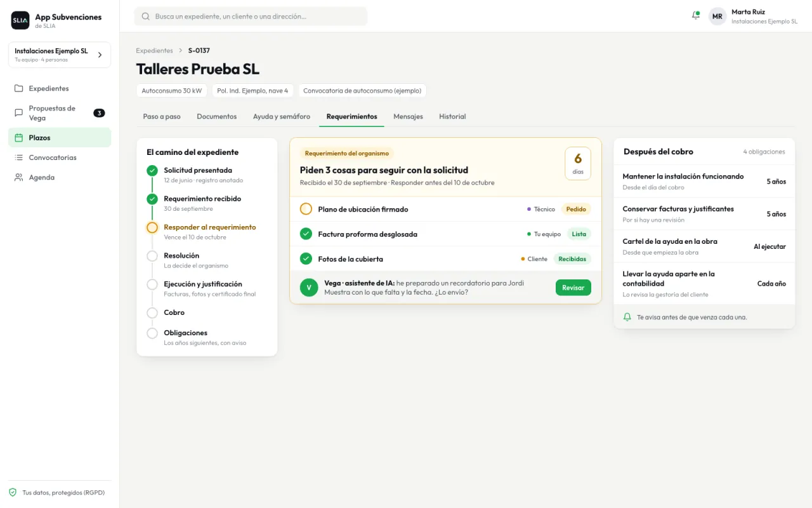Click the MR user avatar
The image size is (812, 508).
coord(717,17)
